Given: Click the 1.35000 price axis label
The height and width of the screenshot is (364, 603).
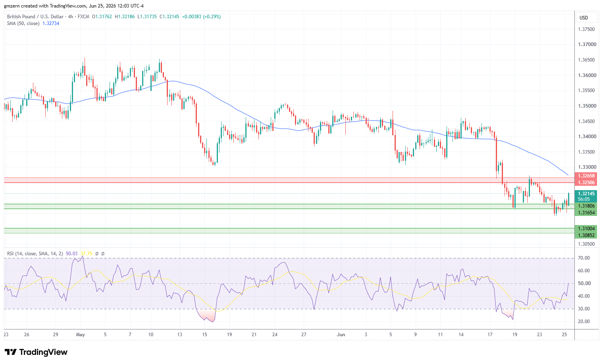Looking at the screenshot, I should pyautogui.click(x=586, y=106).
